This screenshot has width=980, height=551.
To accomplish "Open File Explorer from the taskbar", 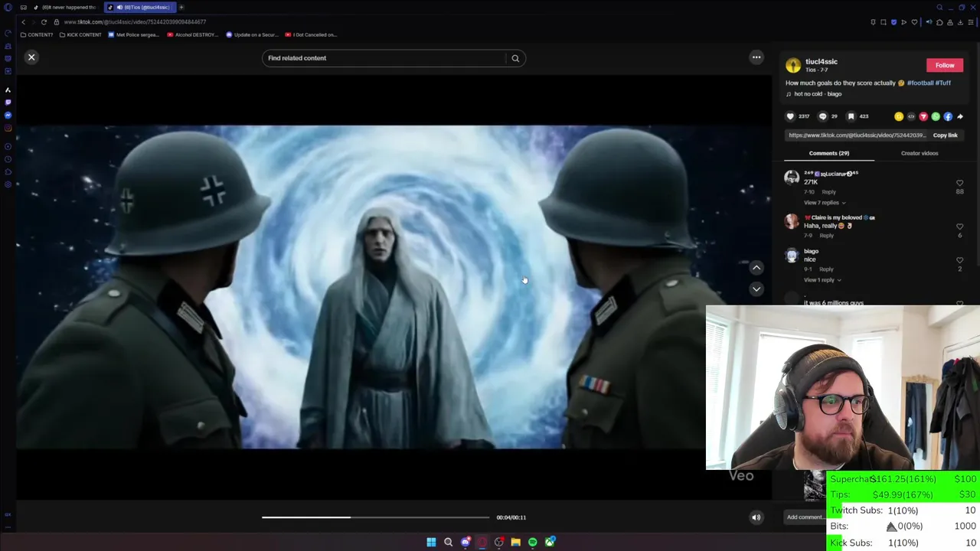I will point(515,542).
